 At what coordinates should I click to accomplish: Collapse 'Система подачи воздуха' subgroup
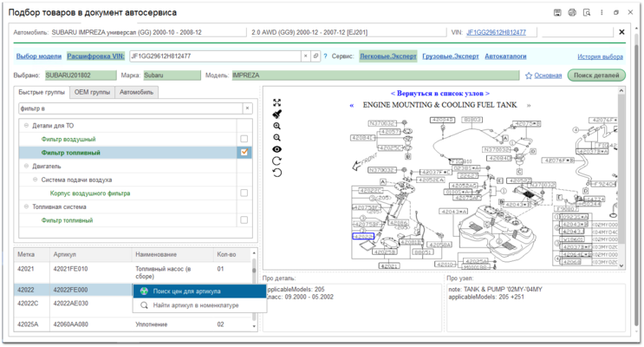[35, 180]
